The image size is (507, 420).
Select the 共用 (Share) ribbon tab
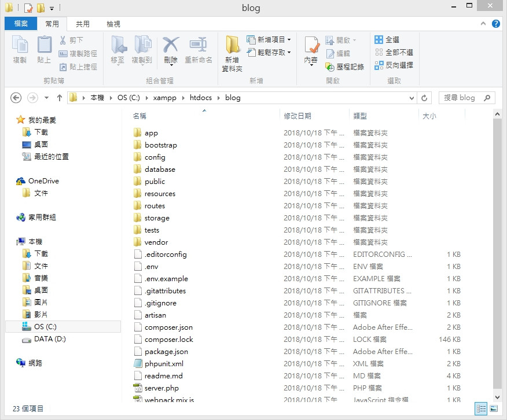tap(83, 24)
